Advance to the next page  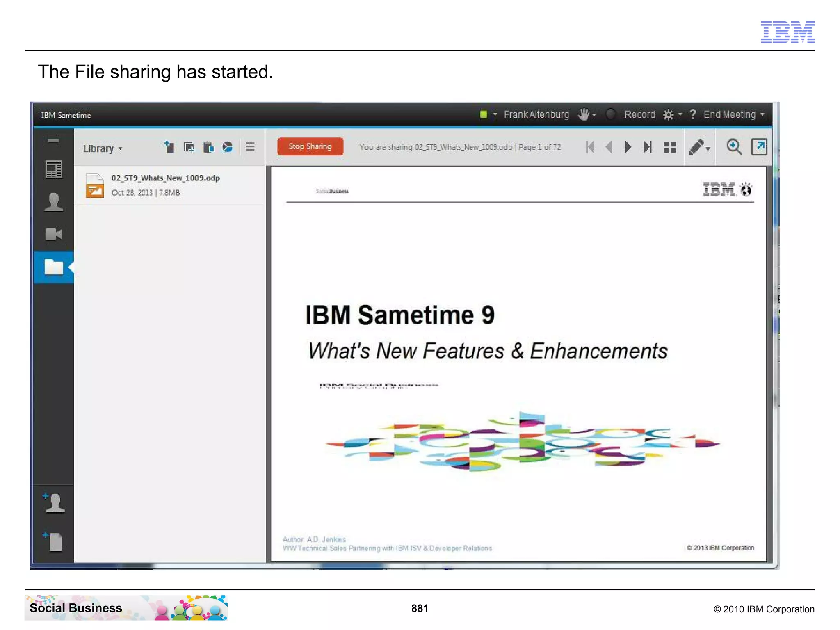[x=628, y=147]
